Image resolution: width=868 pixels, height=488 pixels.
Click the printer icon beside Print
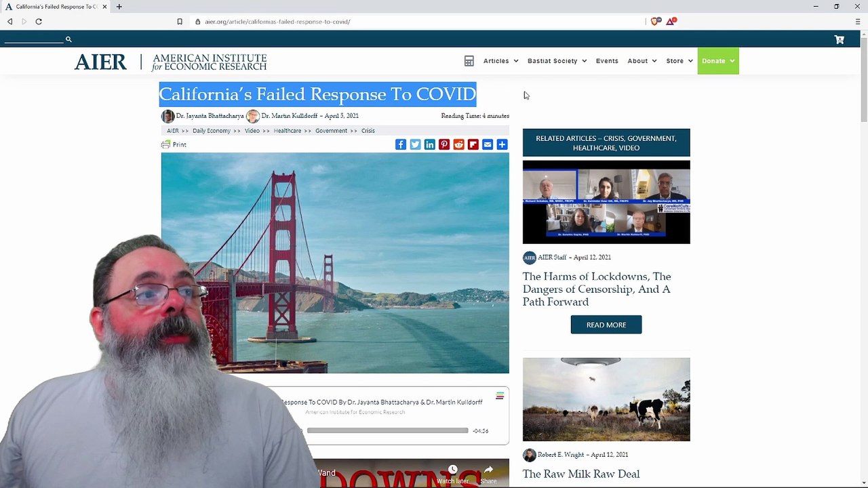point(165,144)
